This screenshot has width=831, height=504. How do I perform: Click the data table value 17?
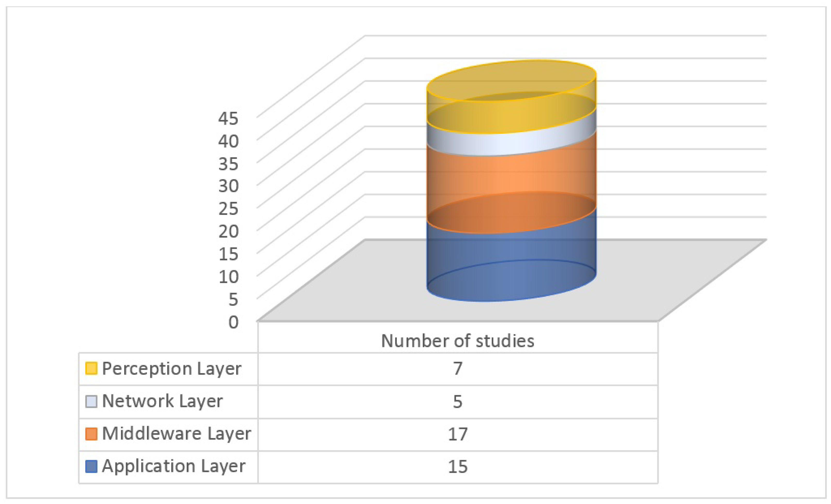click(458, 434)
